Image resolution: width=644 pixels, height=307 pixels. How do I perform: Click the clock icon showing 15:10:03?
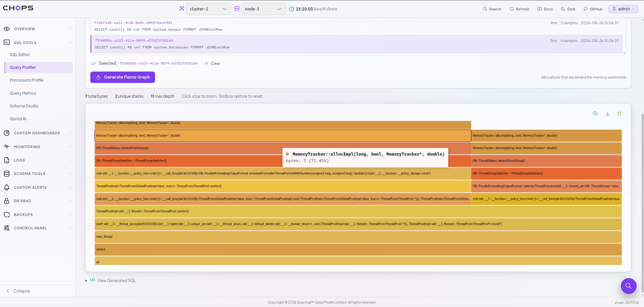tap(292, 9)
